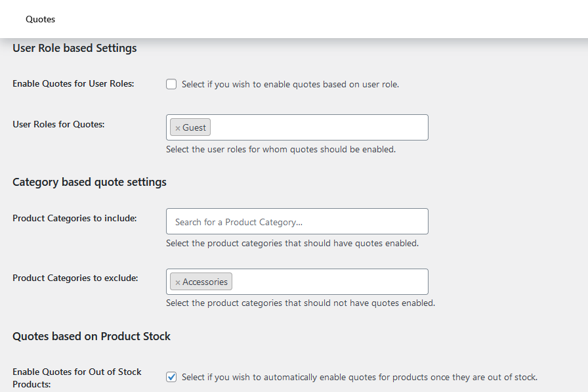588x392 pixels.
Task: Open the Product Categories to exclude selector
Action: coord(328,282)
